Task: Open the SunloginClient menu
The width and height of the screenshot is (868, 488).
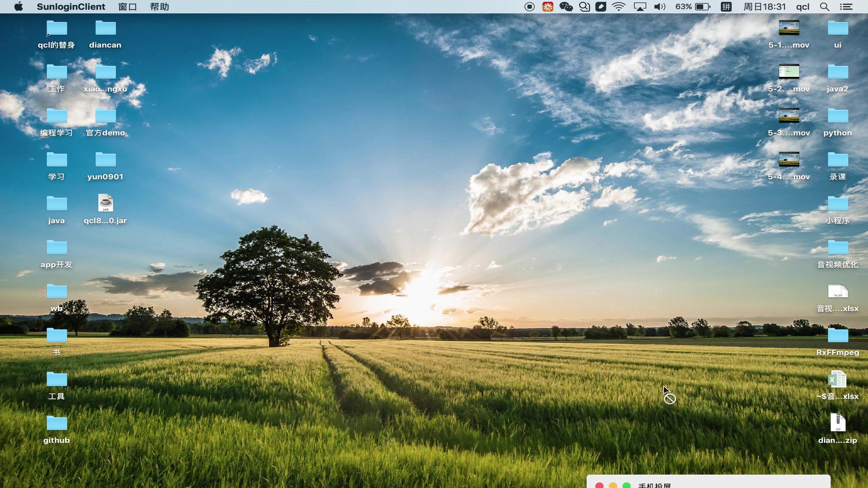Action: [x=71, y=7]
